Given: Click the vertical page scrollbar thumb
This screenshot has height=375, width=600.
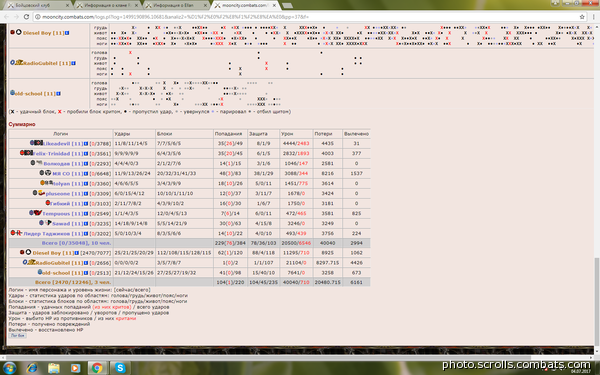Looking at the screenshot, I should click(597, 301).
